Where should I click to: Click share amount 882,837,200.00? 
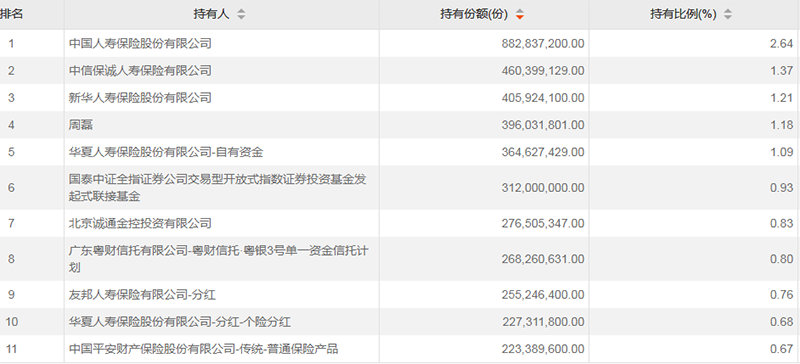tap(543, 43)
